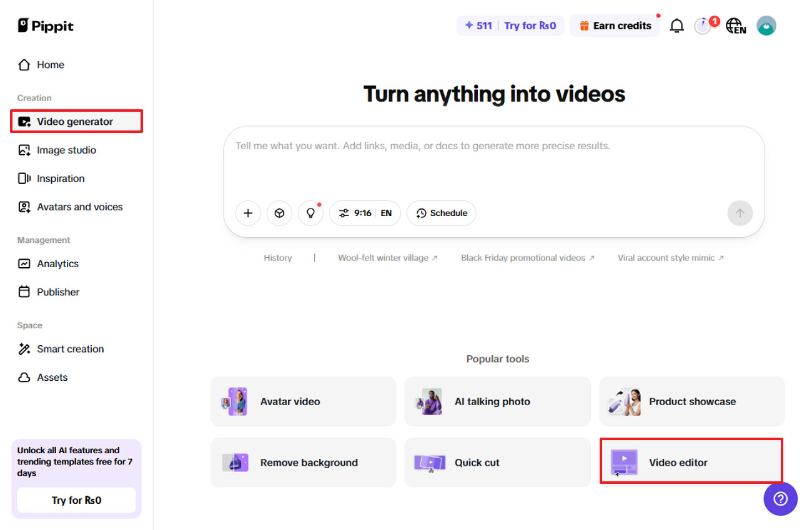Screen dimensions: 812x530
Task: Click the send arrow button
Action: pos(740,213)
